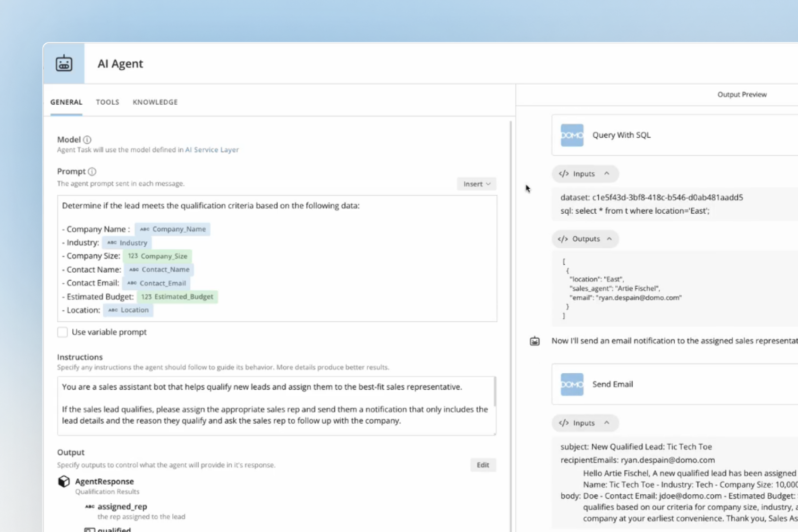
Task: Click into the Prompt text area
Action: 277,258
